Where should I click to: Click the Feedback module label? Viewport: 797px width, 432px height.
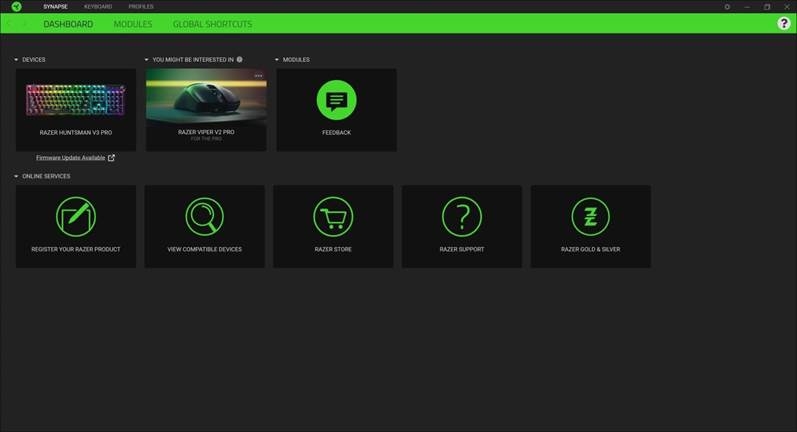pos(336,132)
